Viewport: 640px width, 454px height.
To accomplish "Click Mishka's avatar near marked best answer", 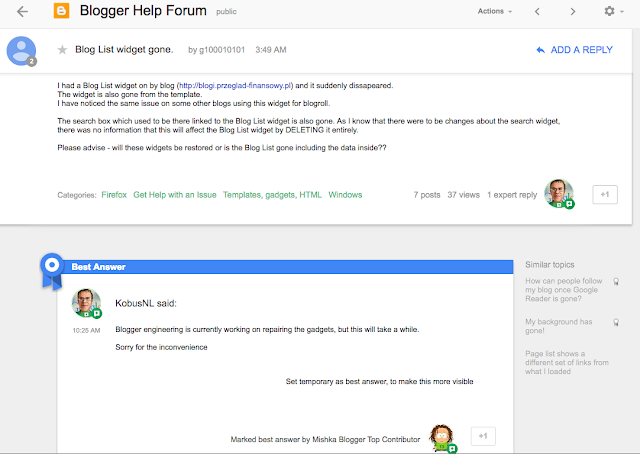I will tap(442, 438).
